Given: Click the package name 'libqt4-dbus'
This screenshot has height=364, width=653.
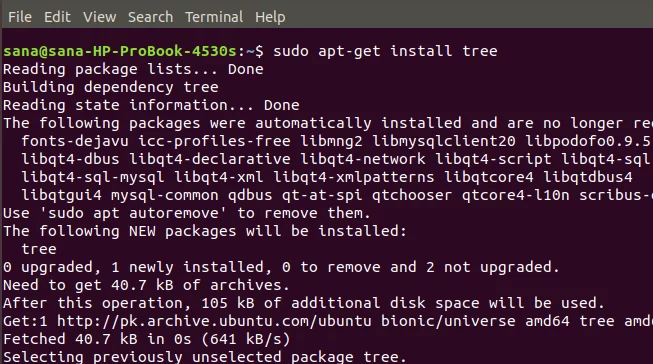Looking at the screenshot, I should (70, 159).
